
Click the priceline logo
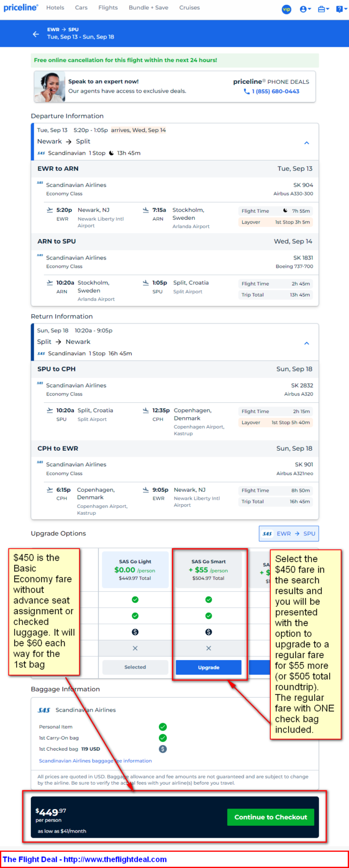pyautogui.click(x=20, y=8)
